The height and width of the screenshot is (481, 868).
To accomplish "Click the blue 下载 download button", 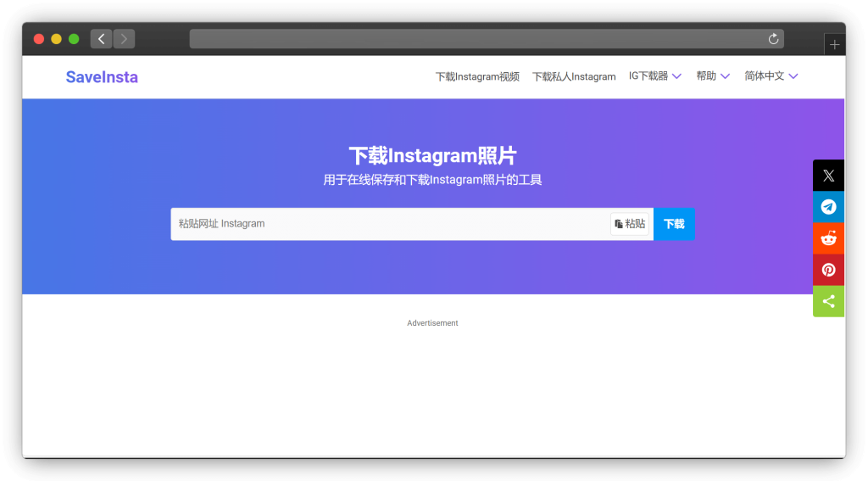I will click(x=674, y=224).
